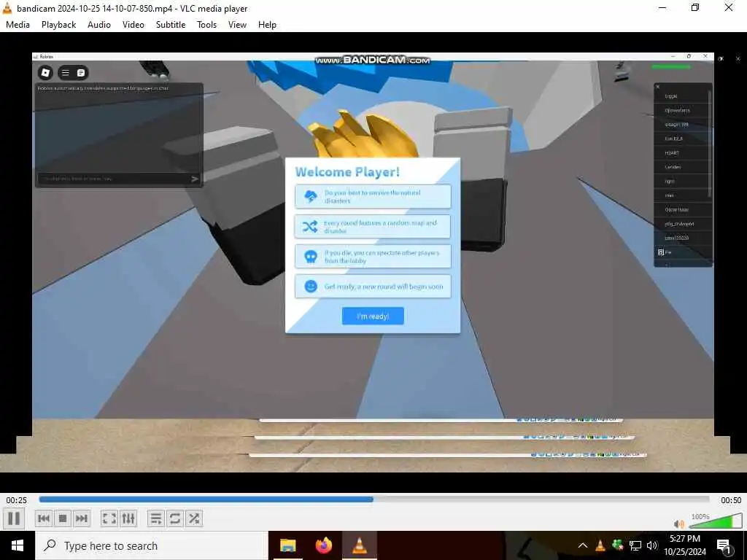Click the chat send arrow icon
This screenshot has width=747, height=560.
194,179
